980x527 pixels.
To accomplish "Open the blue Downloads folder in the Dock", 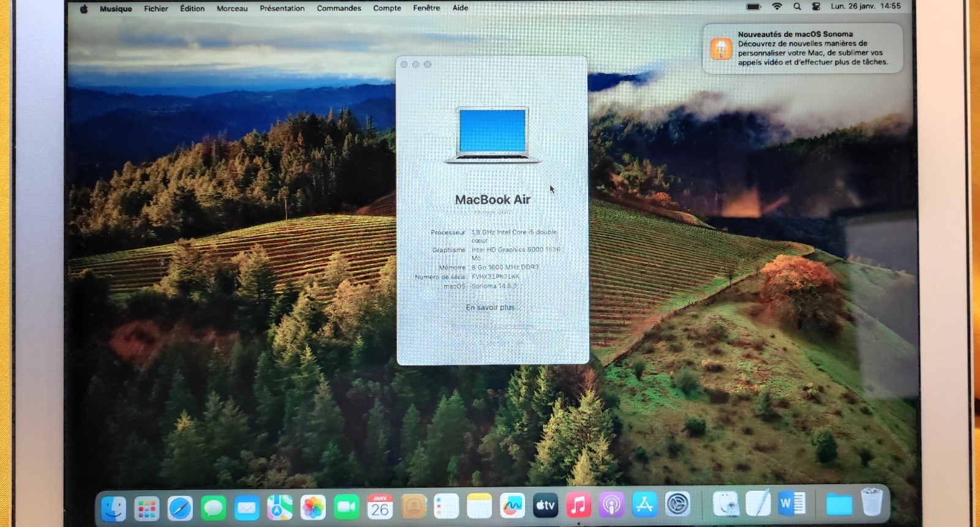I will pos(839,504).
